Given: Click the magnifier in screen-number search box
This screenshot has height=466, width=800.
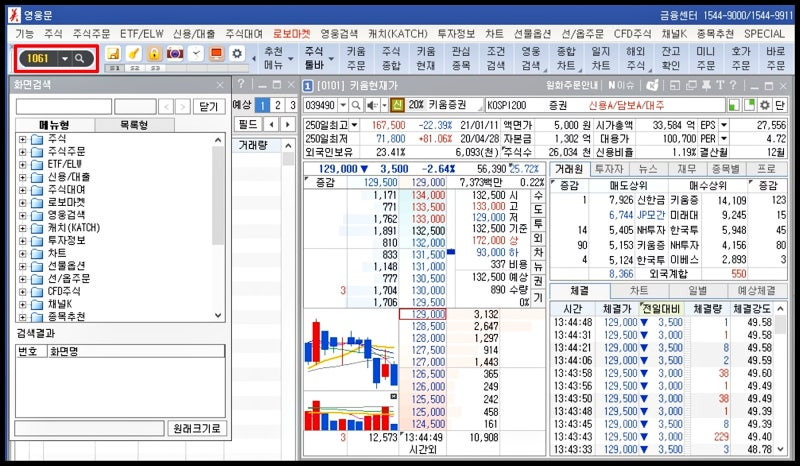Looking at the screenshot, I should 80,59.
